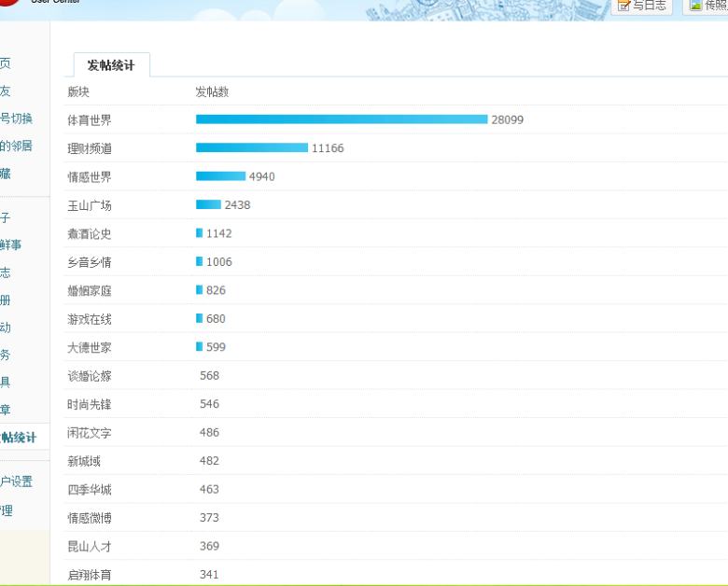
Task: Click the 体育世界 board name
Action: 90,120
